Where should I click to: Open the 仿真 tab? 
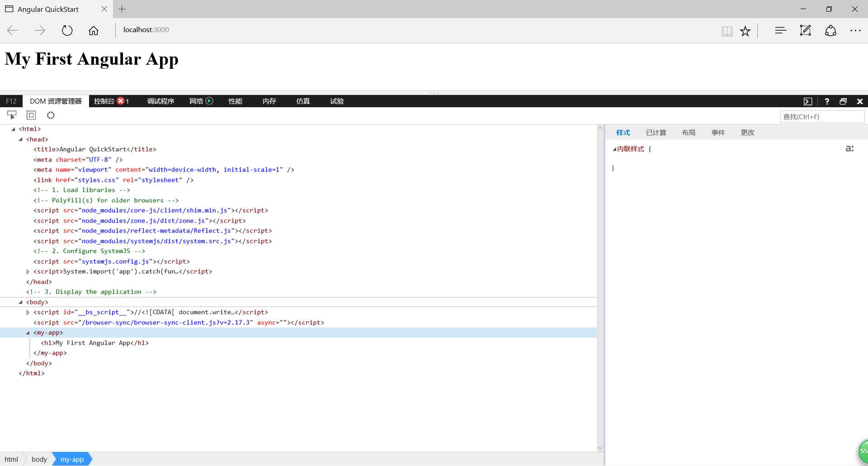pos(303,101)
